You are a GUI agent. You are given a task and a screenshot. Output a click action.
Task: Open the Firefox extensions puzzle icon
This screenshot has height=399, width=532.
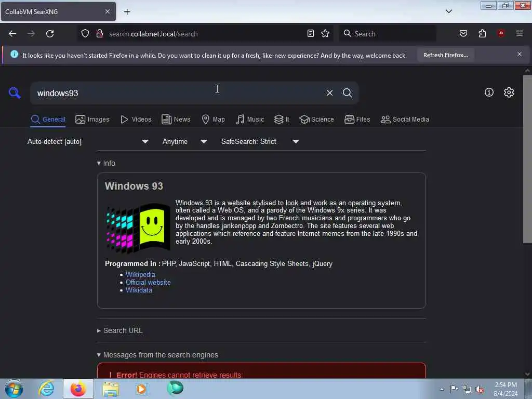[482, 33]
